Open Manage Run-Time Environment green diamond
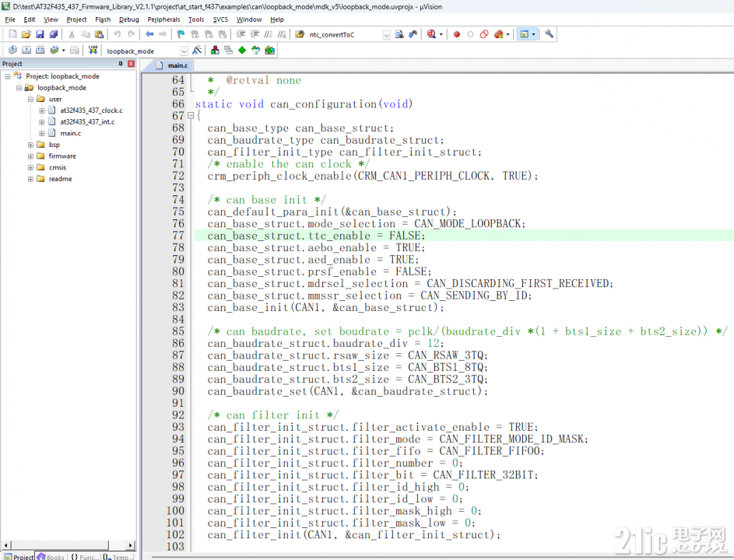 click(x=242, y=50)
